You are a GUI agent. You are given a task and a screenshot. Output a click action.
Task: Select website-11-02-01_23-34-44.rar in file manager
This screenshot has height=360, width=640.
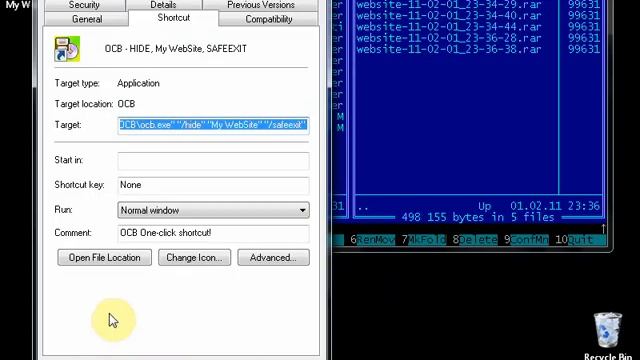point(449,27)
